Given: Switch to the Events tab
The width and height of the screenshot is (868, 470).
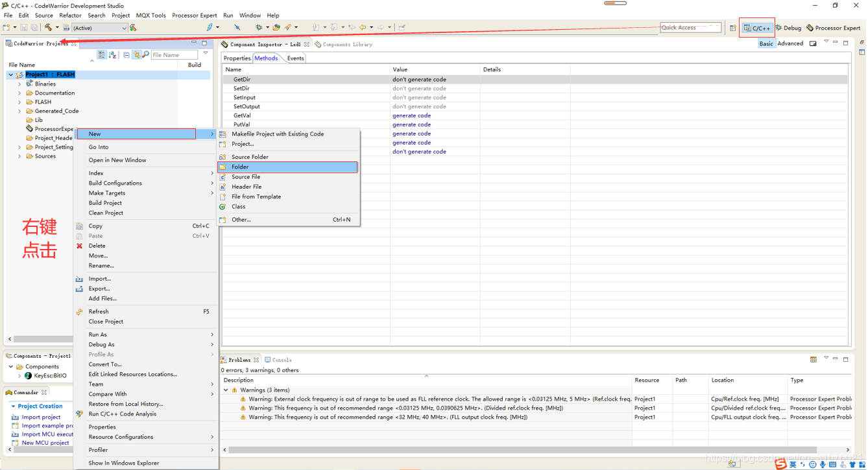Looking at the screenshot, I should coord(295,58).
